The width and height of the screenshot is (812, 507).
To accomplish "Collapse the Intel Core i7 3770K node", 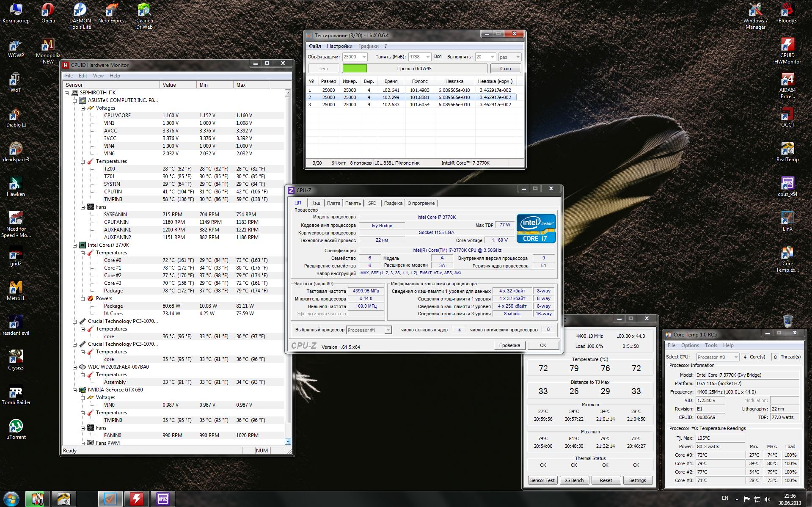I will 75,245.
